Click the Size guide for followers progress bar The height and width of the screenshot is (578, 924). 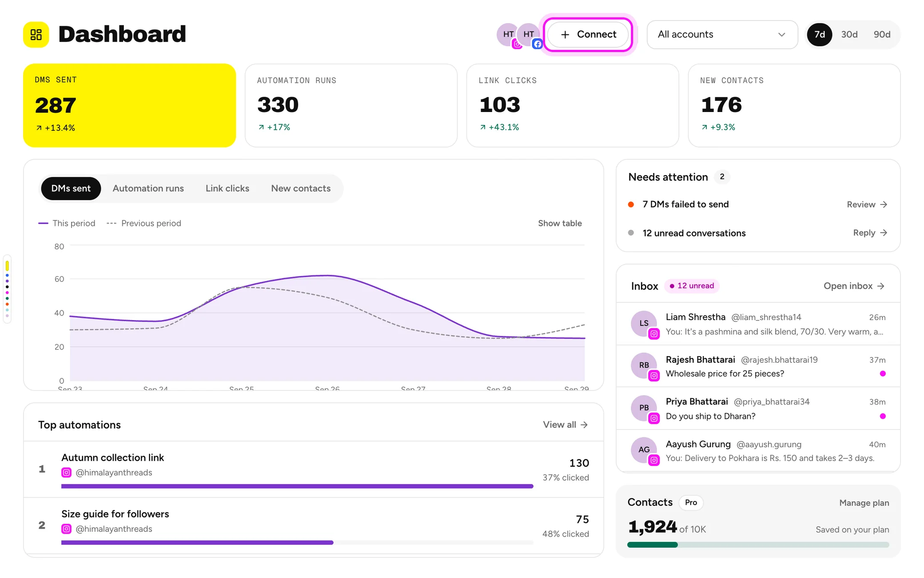[x=297, y=542]
